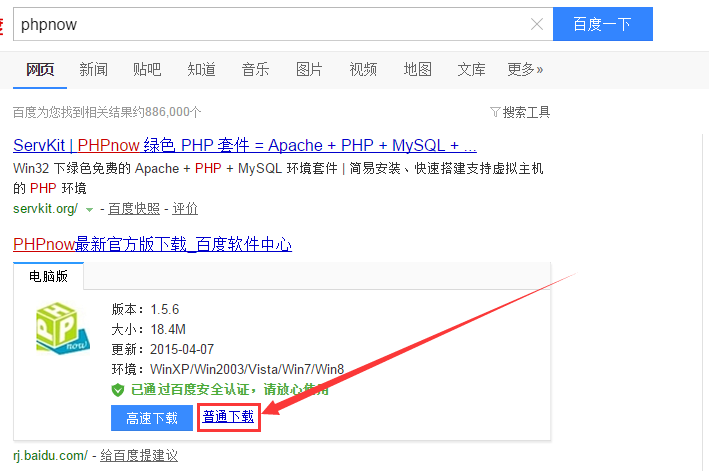
Task: Click the 高速下载 button
Action: pyautogui.click(x=152, y=418)
